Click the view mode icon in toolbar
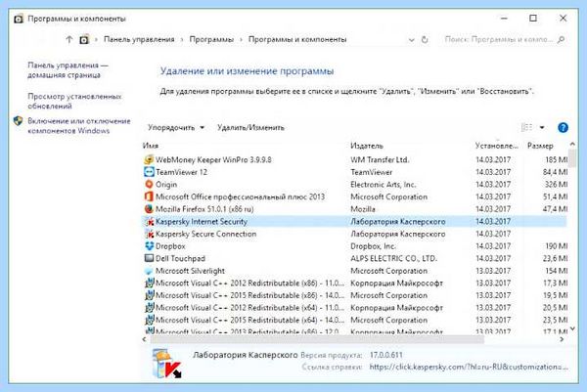This screenshot has height=392, width=587. pos(526,127)
